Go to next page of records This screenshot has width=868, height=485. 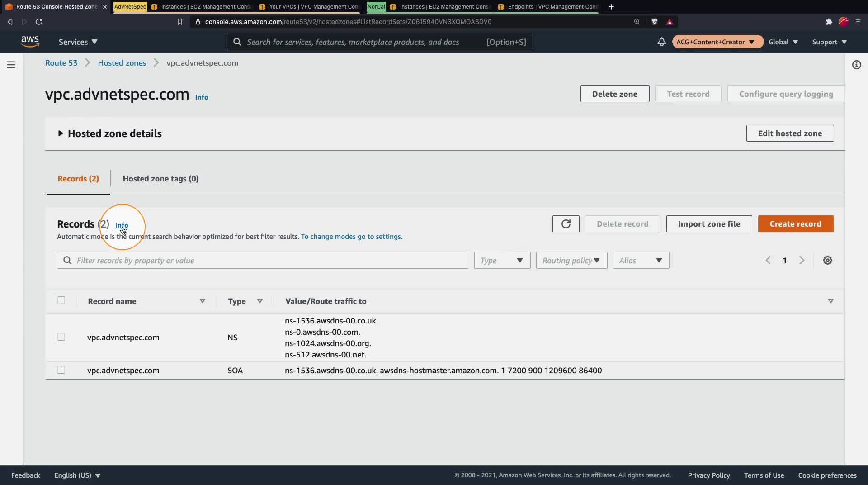click(802, 260)
